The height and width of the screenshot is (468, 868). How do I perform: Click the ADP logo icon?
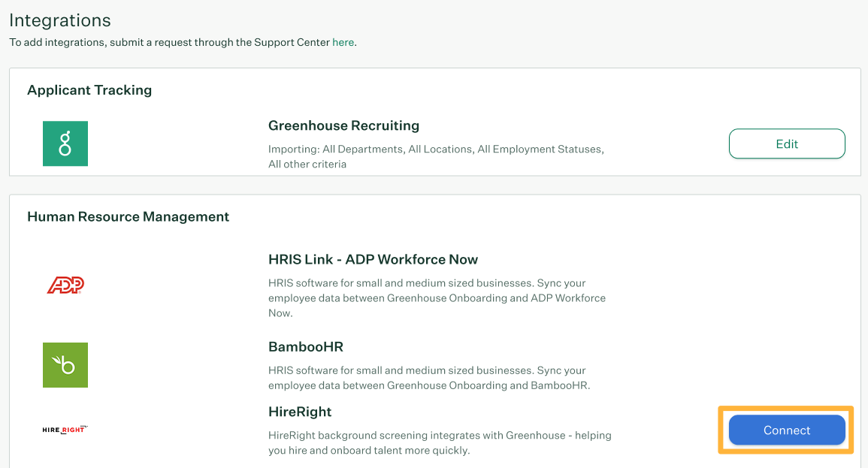(x=65, y=285)
